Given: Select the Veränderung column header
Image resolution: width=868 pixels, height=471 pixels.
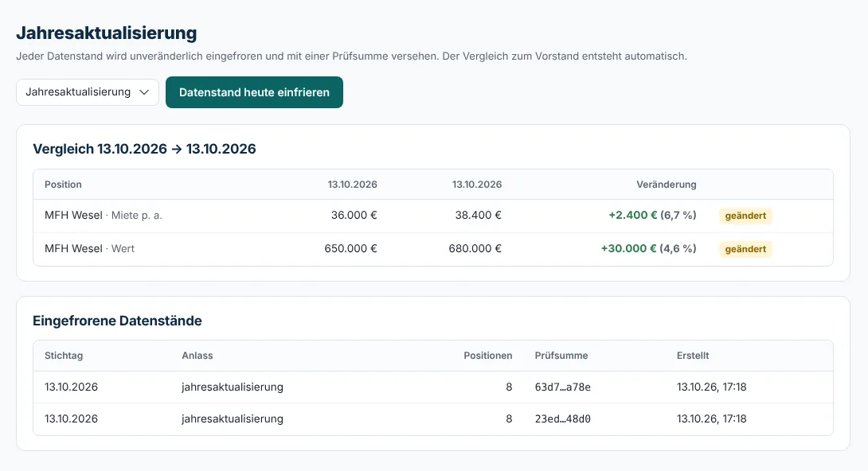Looking at the screenshot, I should click(666, 185).
